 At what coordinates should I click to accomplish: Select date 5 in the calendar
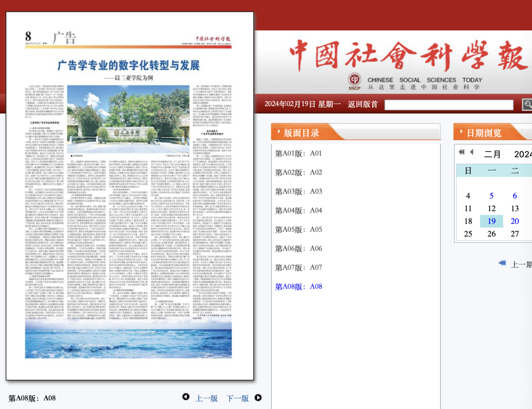coord(491,196)
